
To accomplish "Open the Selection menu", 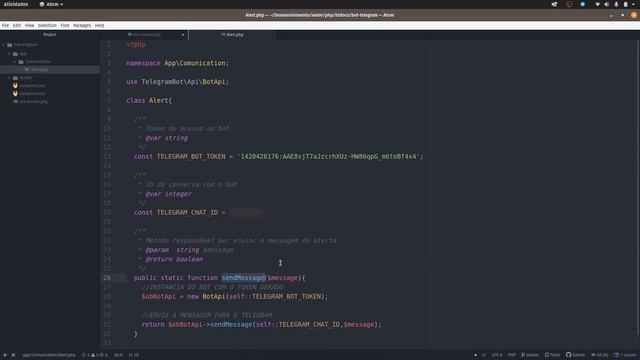I will [47, 25].
